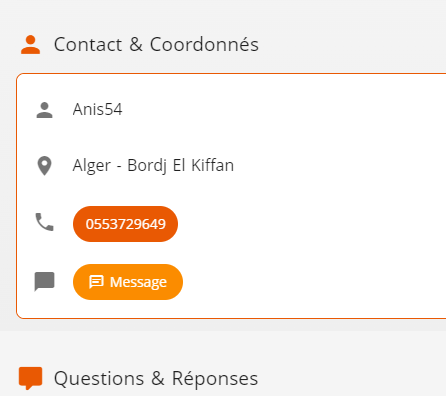Click the gray phone handset icon
This screenshot has height=396, width=446.
tap(44, 222)
